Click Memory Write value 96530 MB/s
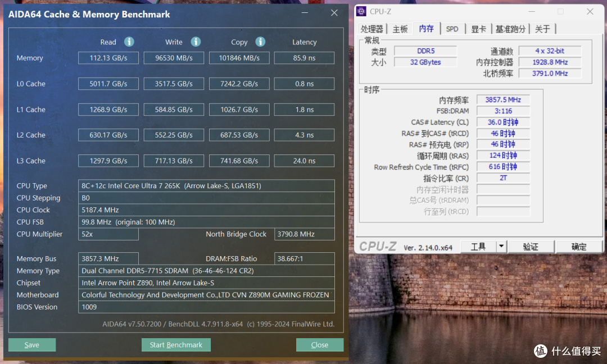Screen dimensions: 607x364 pos(174,58)
